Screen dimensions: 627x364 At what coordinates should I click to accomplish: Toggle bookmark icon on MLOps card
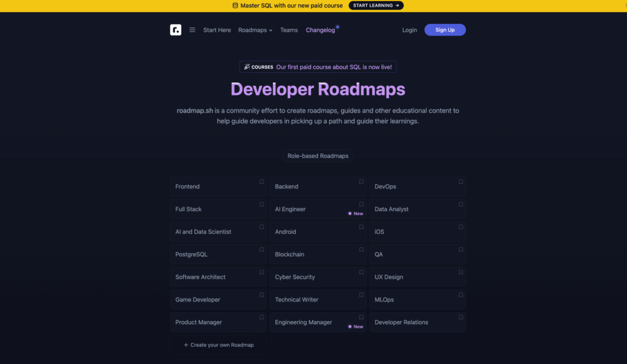(x=460, y=295)
